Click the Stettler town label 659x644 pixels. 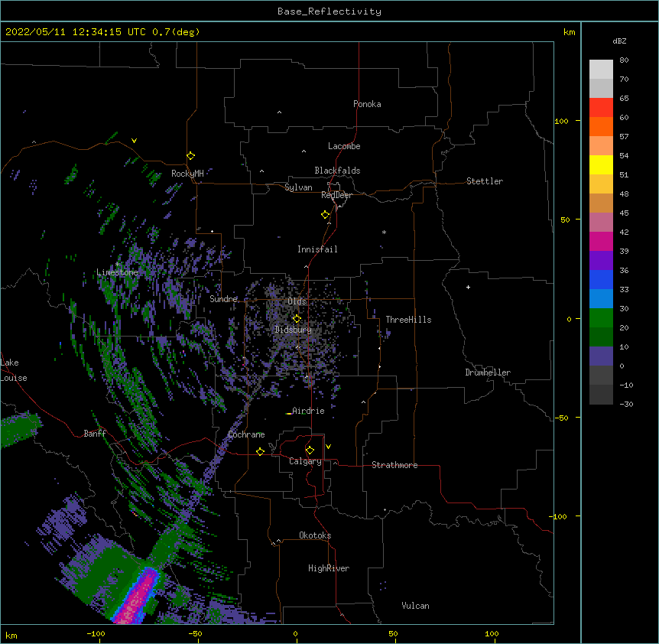click(x=485, y=181)
